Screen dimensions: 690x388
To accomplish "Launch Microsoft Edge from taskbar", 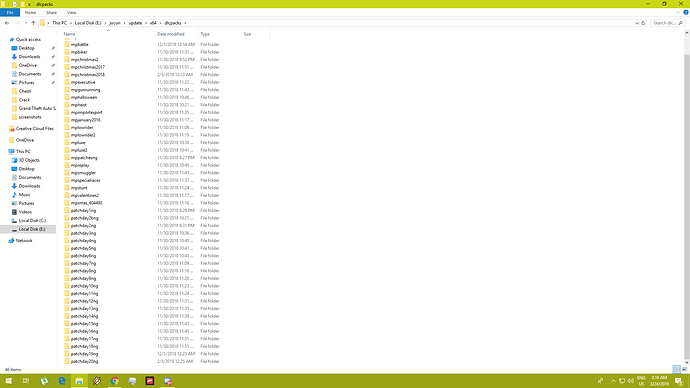I will 62,381.
